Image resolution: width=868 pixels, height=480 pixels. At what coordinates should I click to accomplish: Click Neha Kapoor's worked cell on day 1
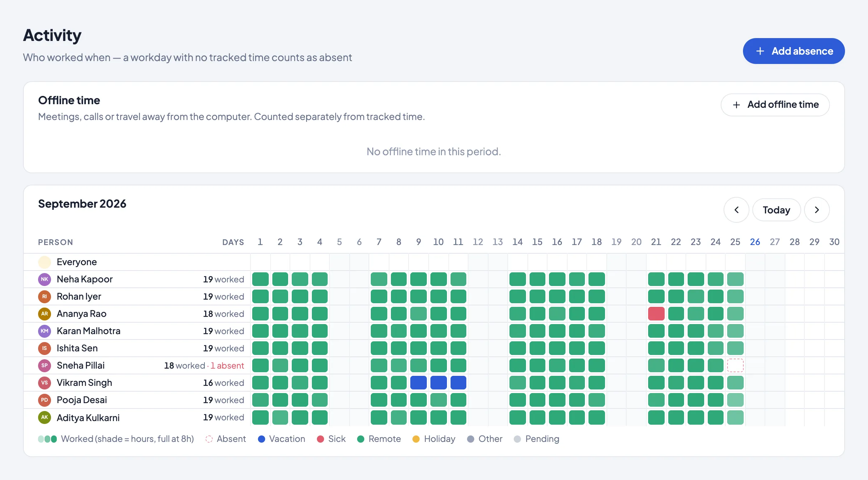click(x=260, y=279)
